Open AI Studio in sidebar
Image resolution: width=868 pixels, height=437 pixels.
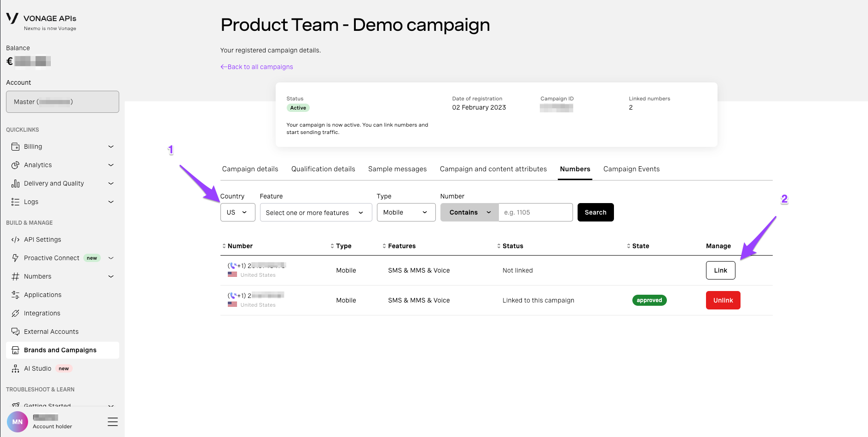point(63,368)
